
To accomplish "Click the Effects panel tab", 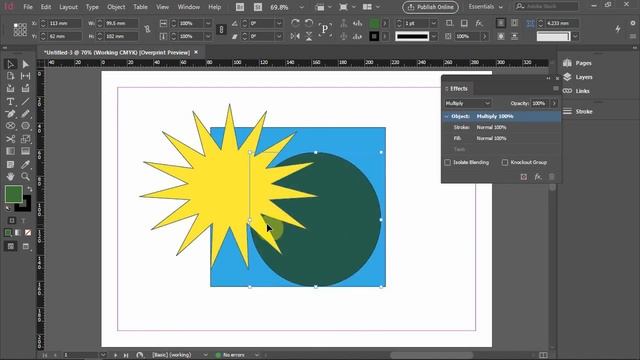I will pyautogui.click(x=458, y=89).
